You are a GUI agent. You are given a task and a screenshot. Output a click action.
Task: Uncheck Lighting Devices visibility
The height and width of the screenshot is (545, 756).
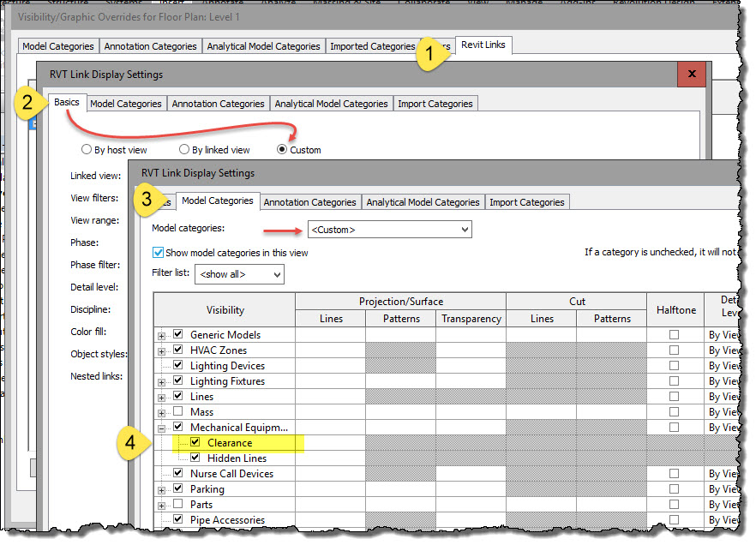pos(178,364)
